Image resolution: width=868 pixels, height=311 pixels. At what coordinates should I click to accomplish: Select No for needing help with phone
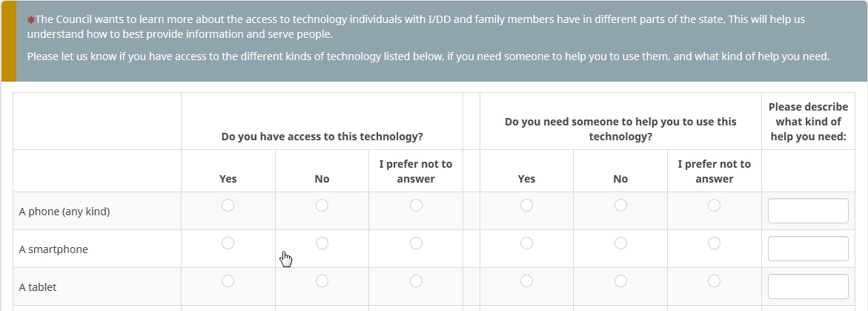click(620, 205)
